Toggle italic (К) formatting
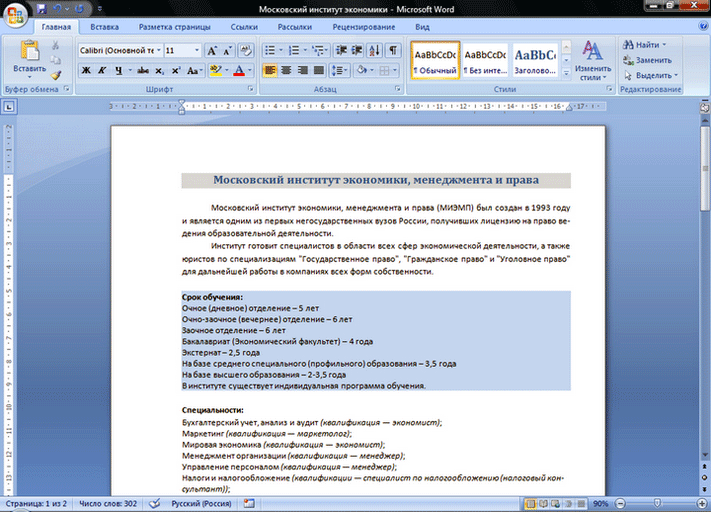This screenshot has height=512, width=711. tap(102, 70)
